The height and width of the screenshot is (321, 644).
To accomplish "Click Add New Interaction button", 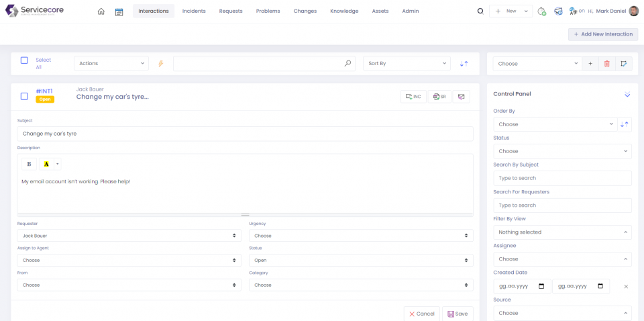I will point(602,34).
